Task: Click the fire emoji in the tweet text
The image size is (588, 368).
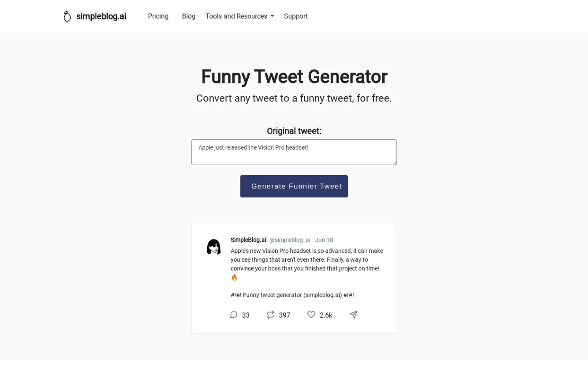Action: coord(234,277)
